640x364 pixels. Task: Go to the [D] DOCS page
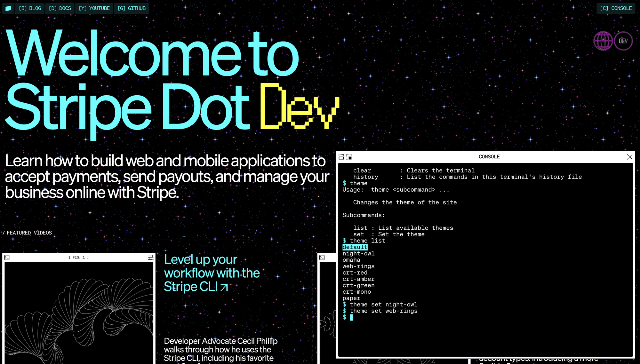click(60, 8)
